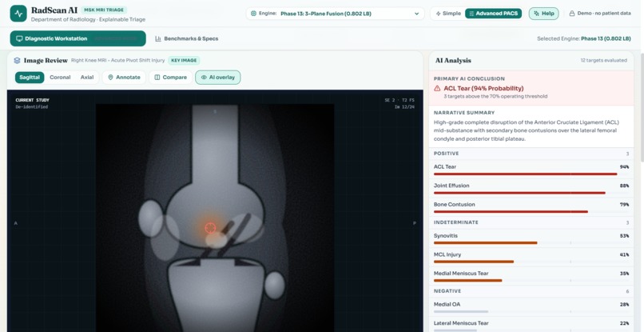
Task: Click the bar chart icon in Benchmarks tab
Action: tap(157, 38)
